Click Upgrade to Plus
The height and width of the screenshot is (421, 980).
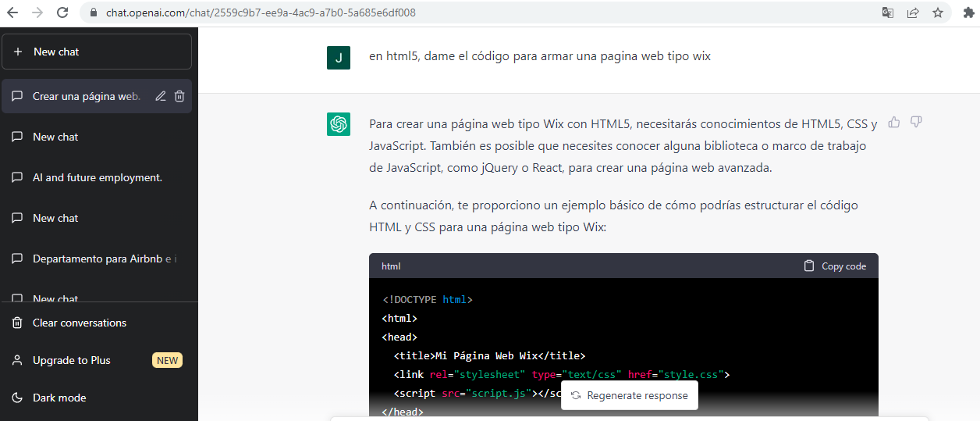(x=97, y=360)
